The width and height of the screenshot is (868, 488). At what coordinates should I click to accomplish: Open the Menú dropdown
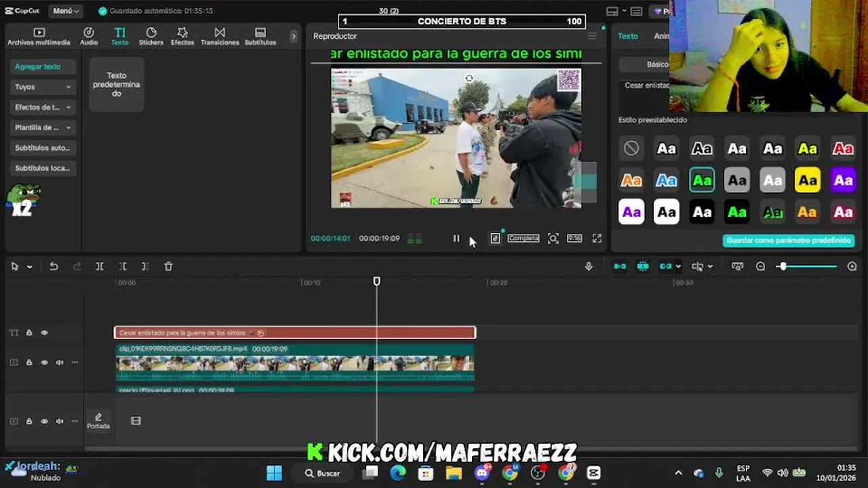[66, 11]
